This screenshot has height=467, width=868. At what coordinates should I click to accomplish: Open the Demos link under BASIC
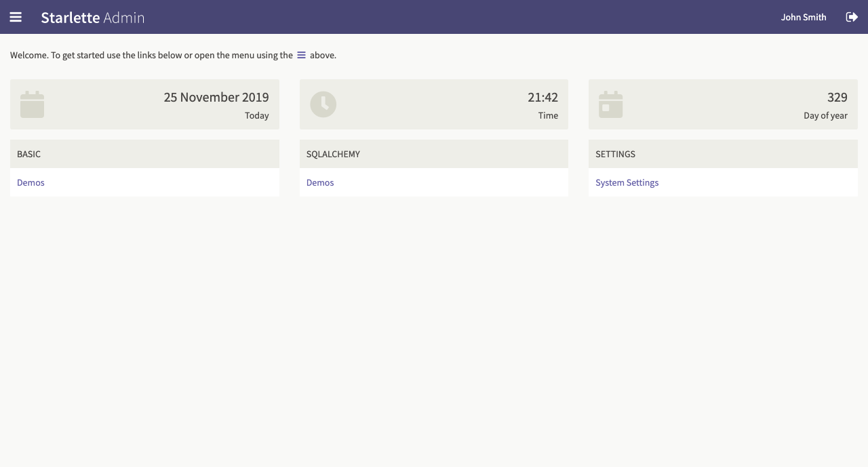point(31,182)
